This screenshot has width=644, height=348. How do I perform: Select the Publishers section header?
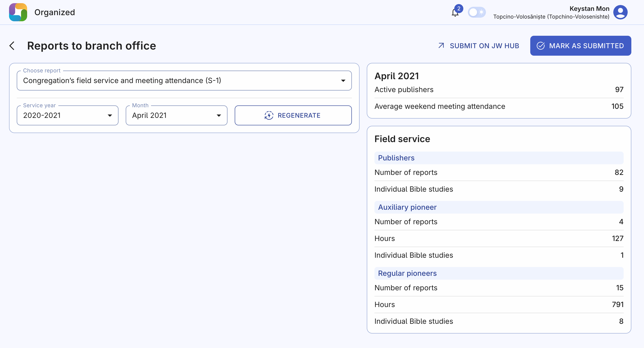(396, 158)
